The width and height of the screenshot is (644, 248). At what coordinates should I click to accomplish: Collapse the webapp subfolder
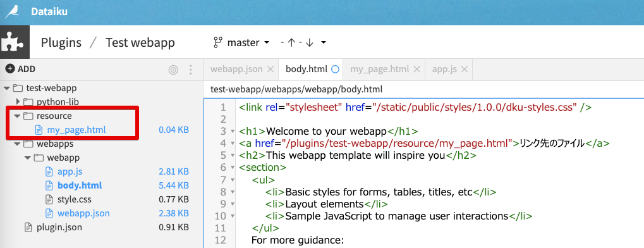(x=28, y=158)
